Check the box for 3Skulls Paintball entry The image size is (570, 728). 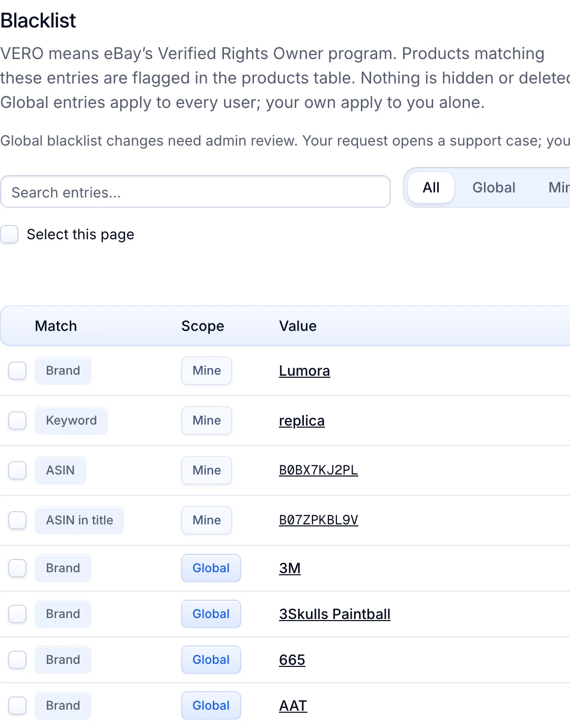[x=17, y=614]
